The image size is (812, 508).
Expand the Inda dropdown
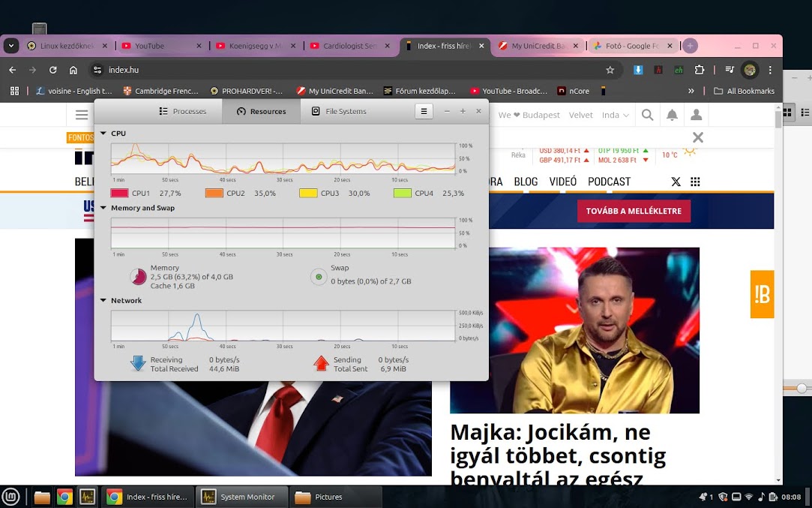(616, 115)
